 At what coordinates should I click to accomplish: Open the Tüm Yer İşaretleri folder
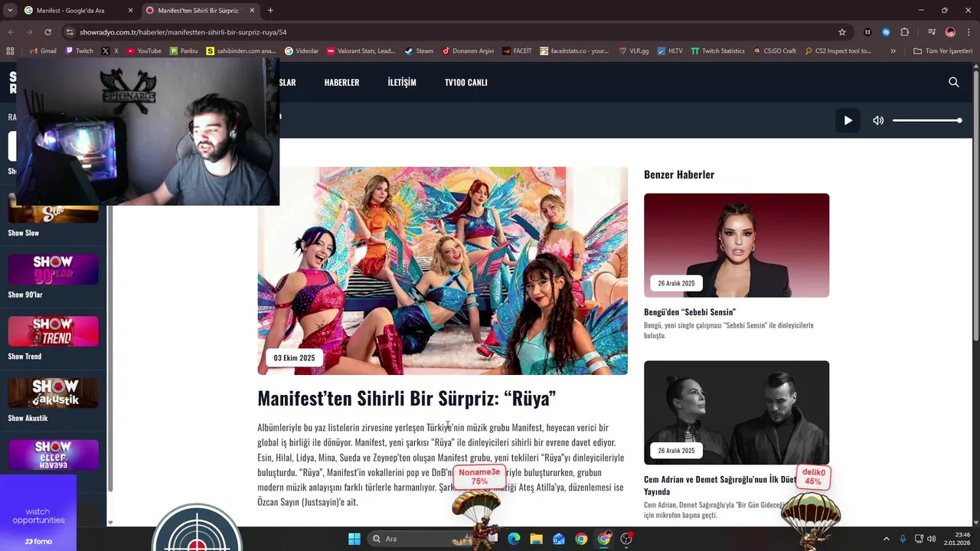point(942,51)
